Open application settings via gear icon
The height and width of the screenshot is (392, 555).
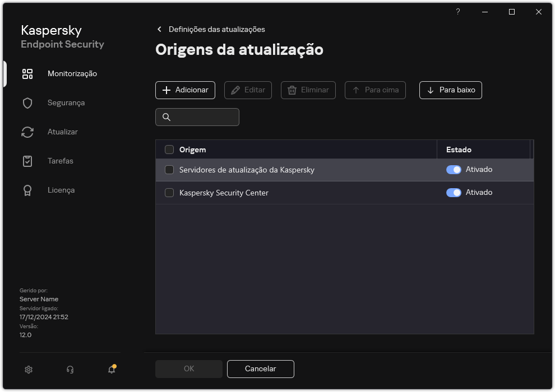pyautogui.click(x=28, y=370)
